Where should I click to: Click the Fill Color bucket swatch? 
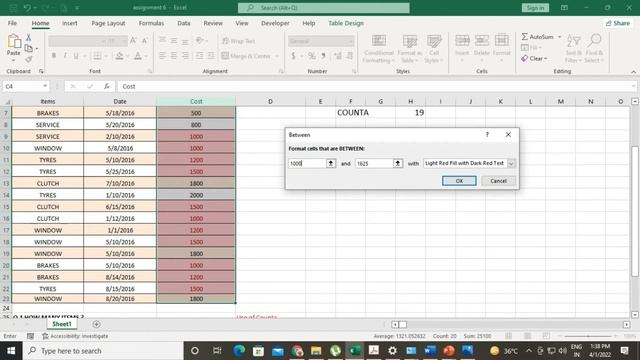point(119,56)
